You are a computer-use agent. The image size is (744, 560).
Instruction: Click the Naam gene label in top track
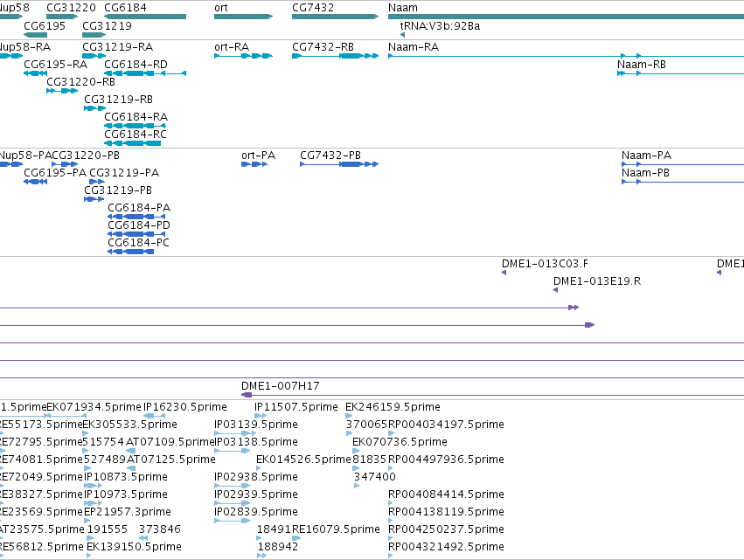pos(403,8)
